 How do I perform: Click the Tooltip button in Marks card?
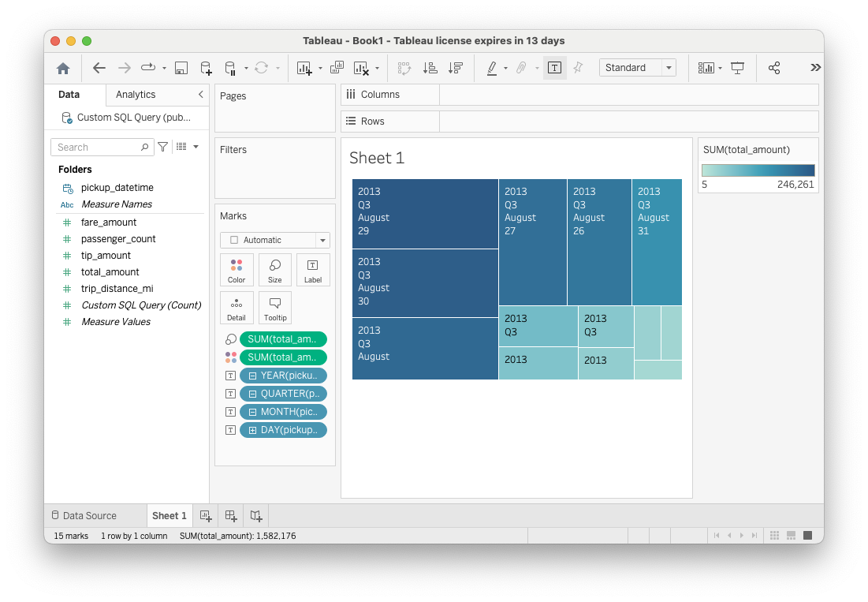275,308
